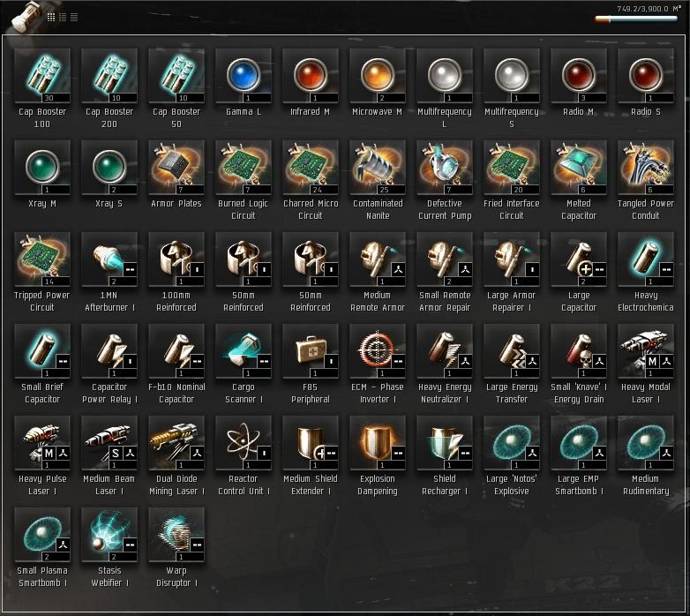The image size is (690, 616).
Task: Select the Medium Shield Extender I
Action: click(311, 443)
